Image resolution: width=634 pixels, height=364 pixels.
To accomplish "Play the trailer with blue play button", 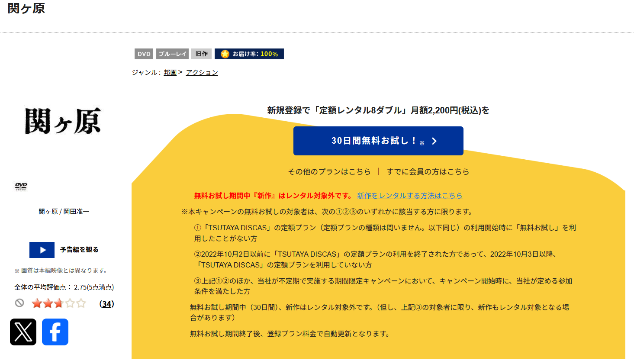I will (42, 250).
